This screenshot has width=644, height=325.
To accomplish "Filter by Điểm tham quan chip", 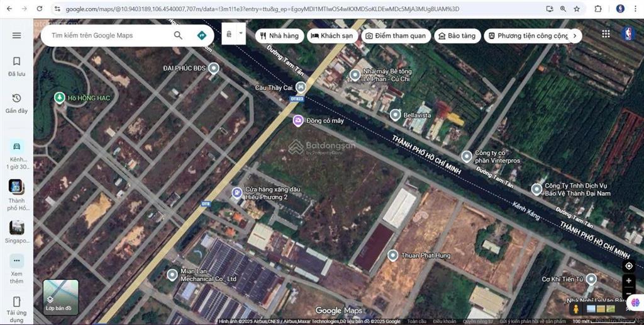I will coord(396,36).
